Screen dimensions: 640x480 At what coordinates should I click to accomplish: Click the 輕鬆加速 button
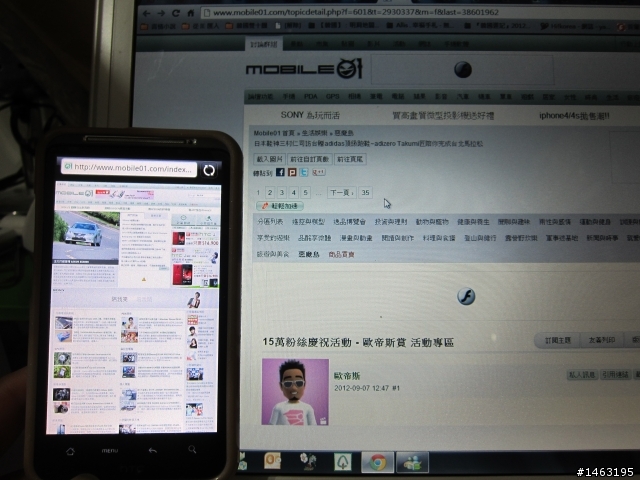(x=280, y=206)
